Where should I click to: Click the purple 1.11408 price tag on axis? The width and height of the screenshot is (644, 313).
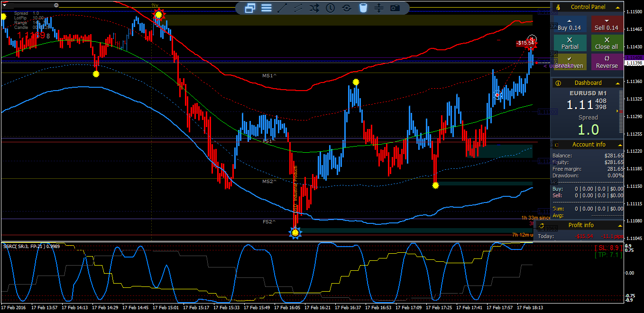(x=634, y=58)
